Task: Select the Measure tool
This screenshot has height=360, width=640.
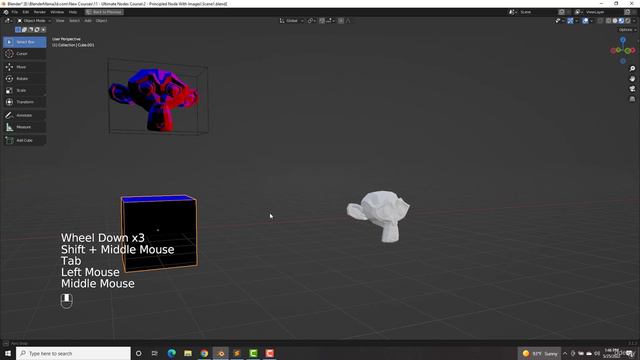Action: [24, 127]
